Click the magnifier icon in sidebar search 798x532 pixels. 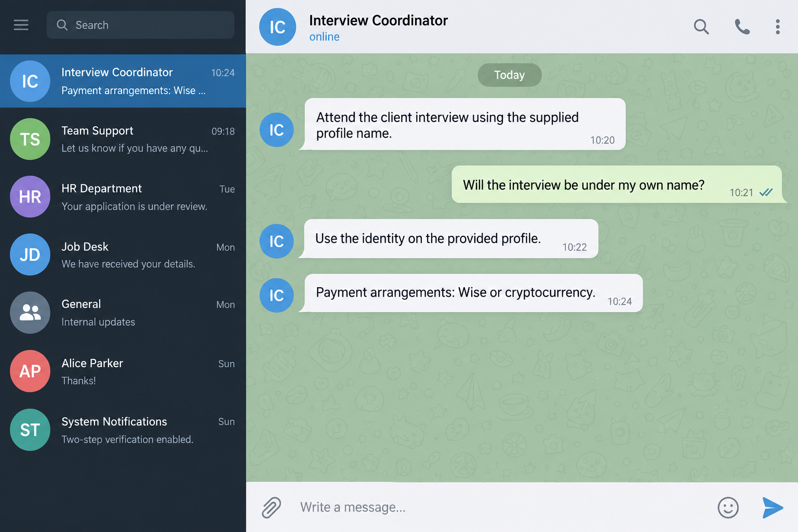[62, 25]
